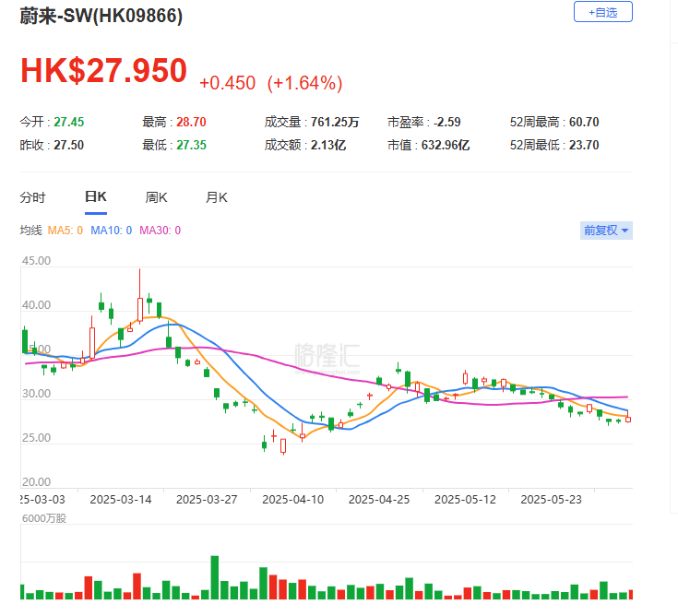This screenshot has height=616, width=678.
Task: Select the 日K chart tab
Action: pos(95,197)
